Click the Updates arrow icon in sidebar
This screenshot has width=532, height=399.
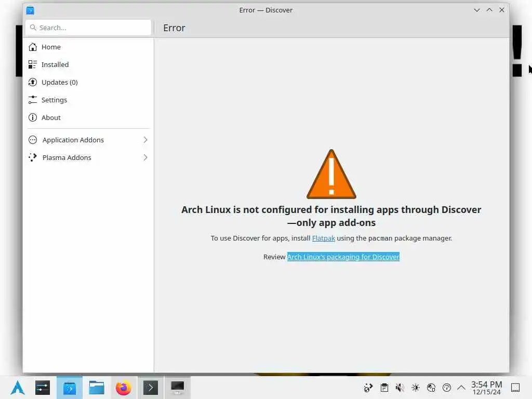33,82
